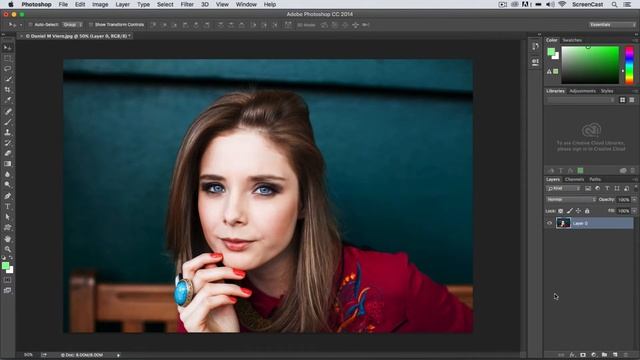Select the Path Selection tool
The width and height of the screenshot is (640, 360).
[7, 217]
